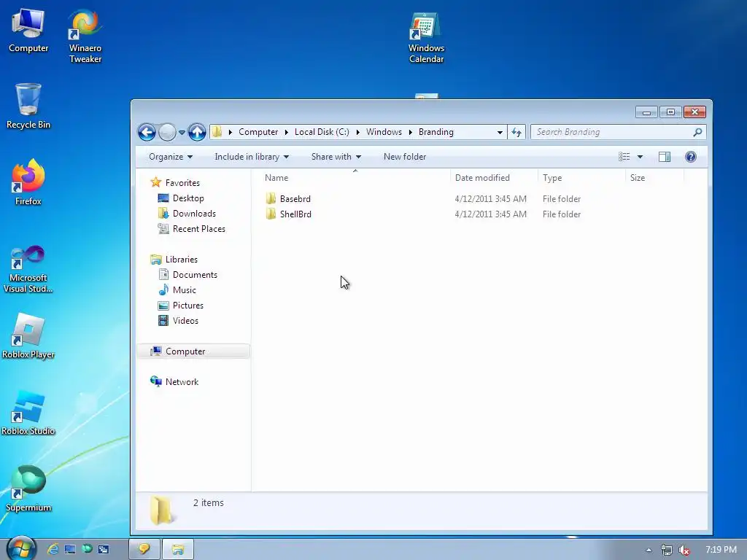Open Winaero Tweaker desktop shortcut
The height and width of the screenshot is (560, 747).
coord(85,36)
